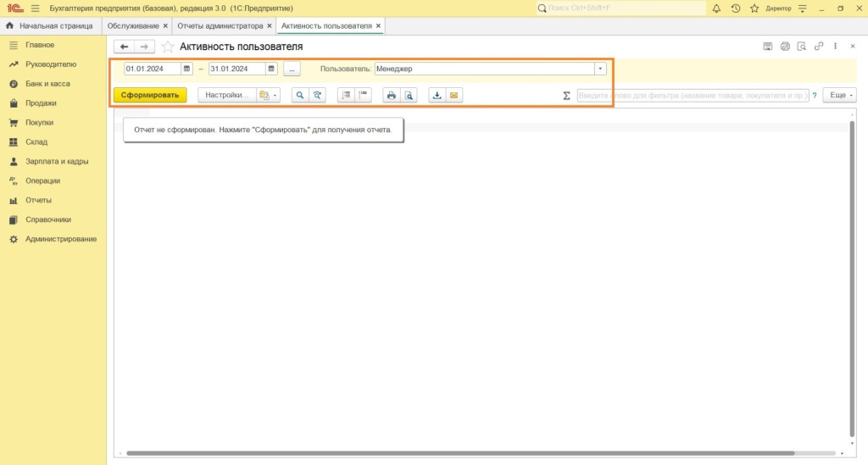Open the Администрирование section in sidebar

tap(60, 239)
